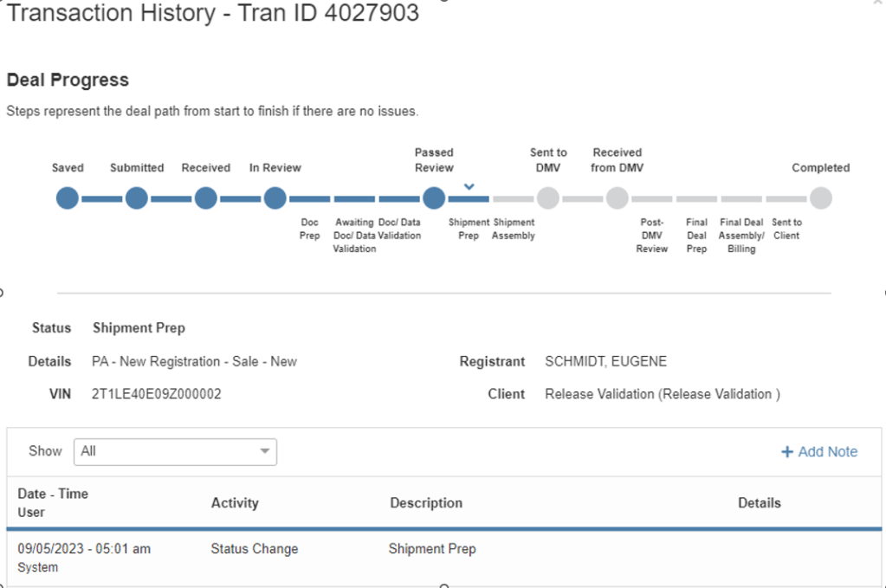Click the Add Note link
The height and width of the screenshot is (588, 886).
point(827,451)
